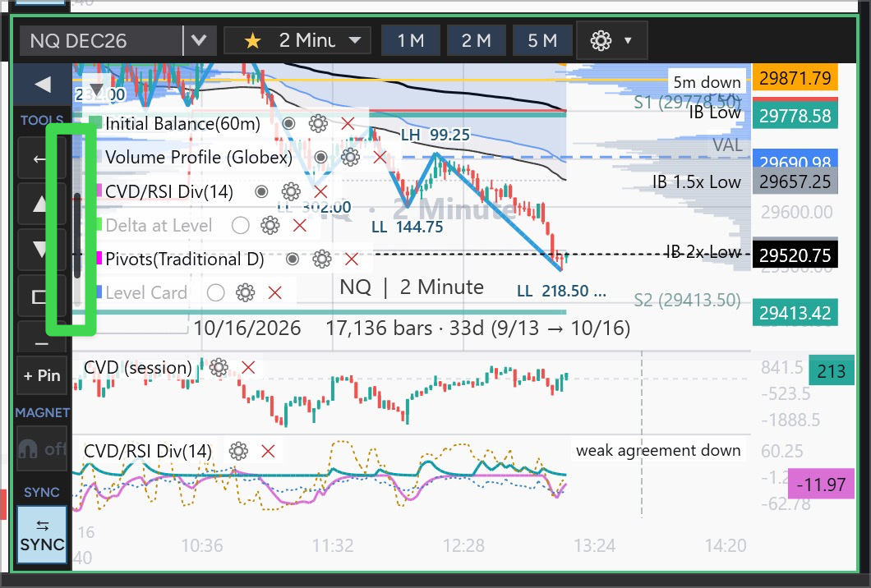Click the 29778.58 green price label

pyautogui.click(x=795, y=116)
